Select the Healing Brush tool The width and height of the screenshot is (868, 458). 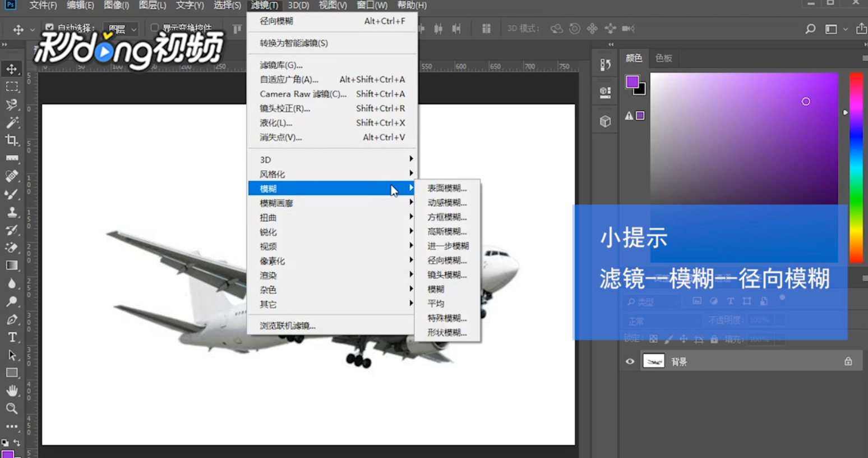[x=12, y=176]
